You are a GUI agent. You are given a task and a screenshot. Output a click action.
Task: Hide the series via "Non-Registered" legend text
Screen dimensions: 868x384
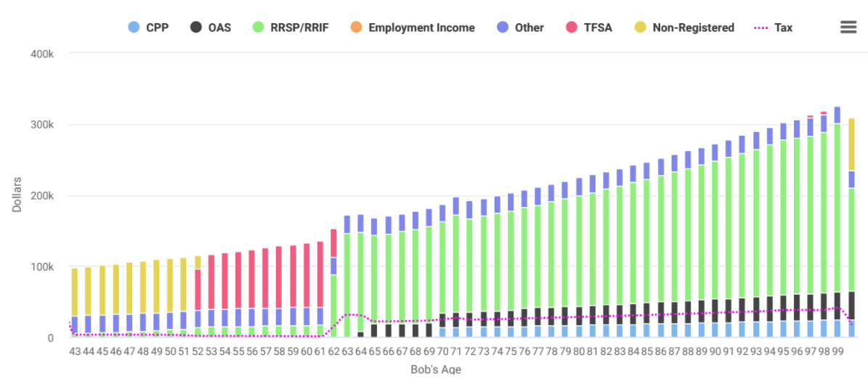(693, 28)
